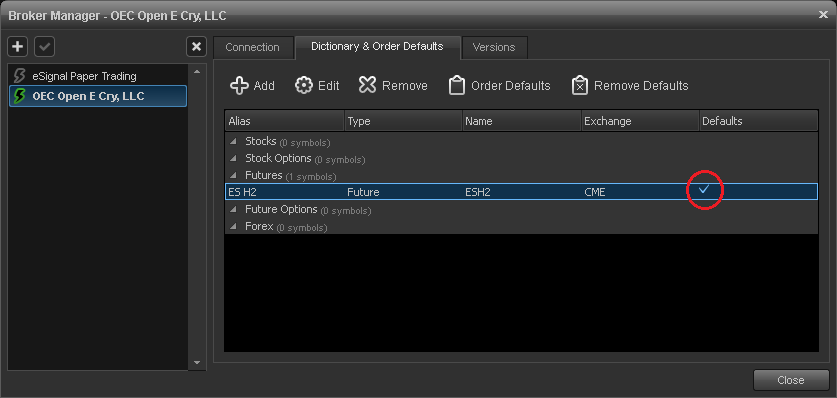
Task: Click the Futures (1 symbols) group row
Action: [521, 176]
